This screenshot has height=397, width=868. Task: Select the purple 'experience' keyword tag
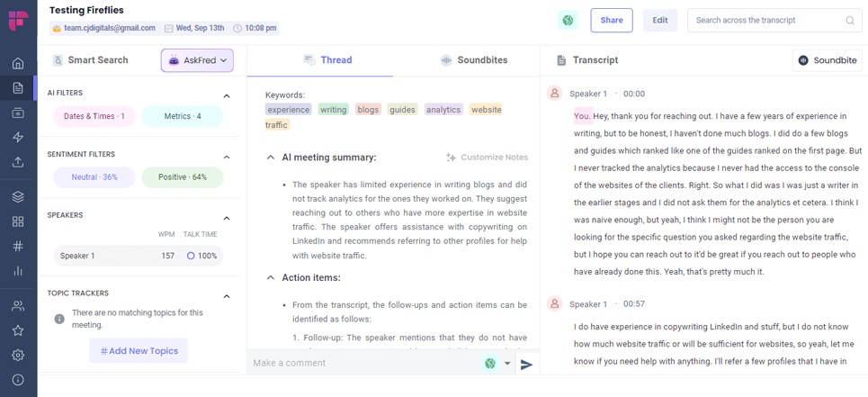pos(288,110)
